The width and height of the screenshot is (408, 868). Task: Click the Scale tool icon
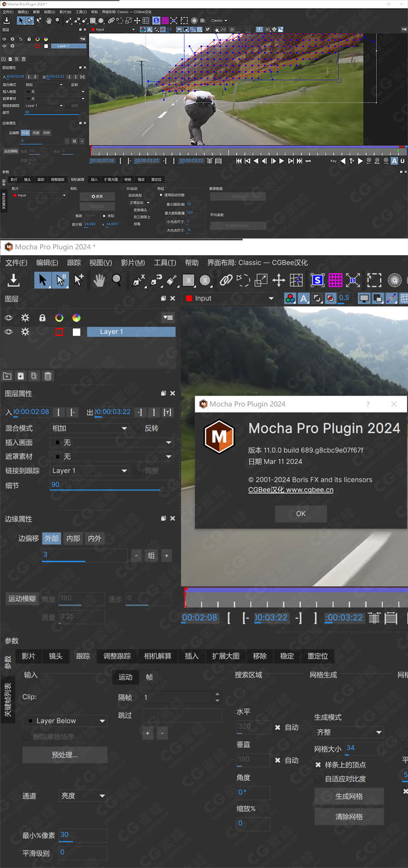[261, 280]
